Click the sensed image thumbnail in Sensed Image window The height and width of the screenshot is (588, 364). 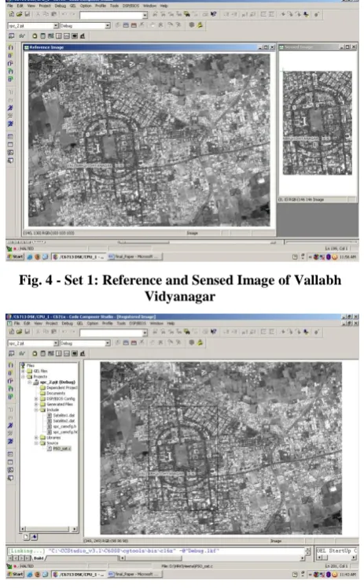[317, 123]
